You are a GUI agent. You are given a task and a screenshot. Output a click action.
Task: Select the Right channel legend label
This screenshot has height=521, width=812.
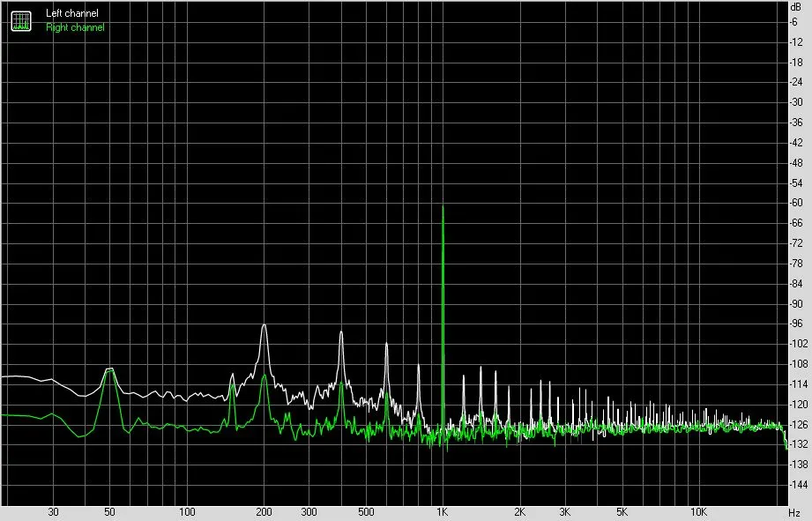point(75,27)
